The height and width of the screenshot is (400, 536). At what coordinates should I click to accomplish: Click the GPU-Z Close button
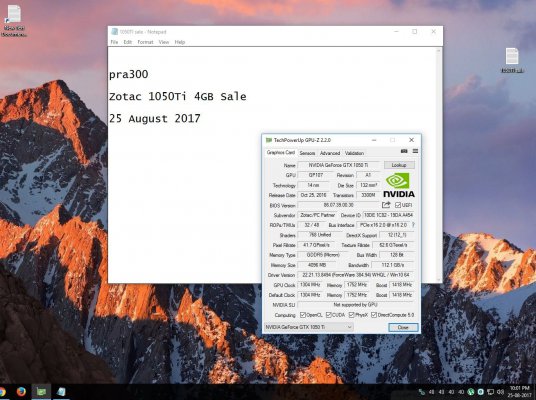pos(403,327)
